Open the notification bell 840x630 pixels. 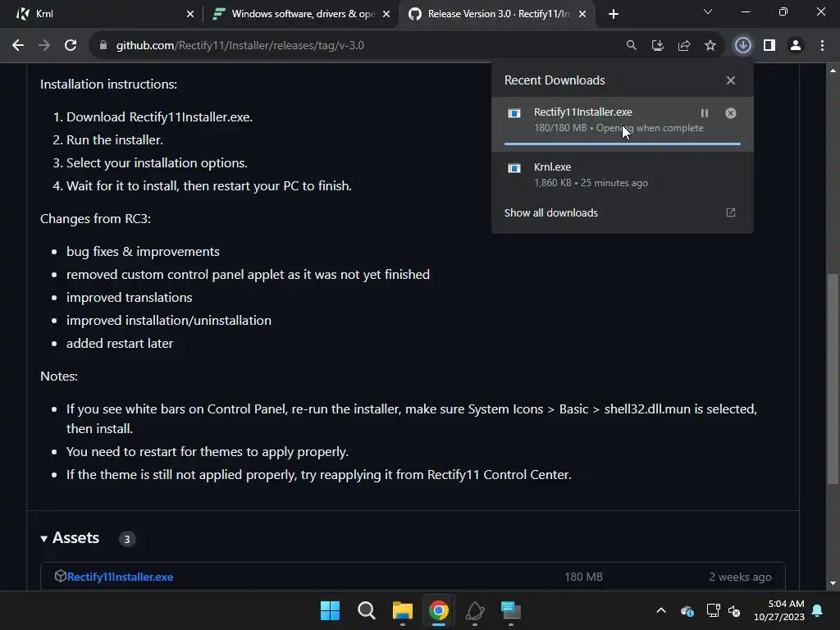818,610
